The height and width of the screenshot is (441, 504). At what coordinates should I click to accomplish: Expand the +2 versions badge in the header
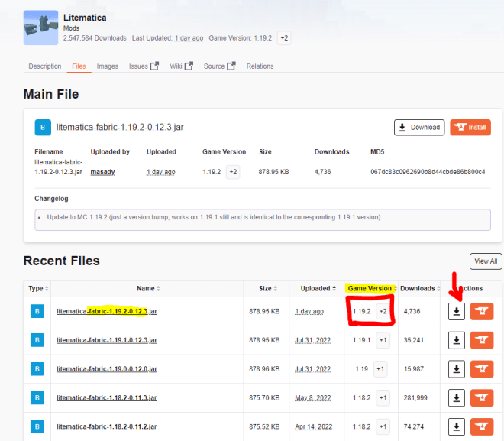tap(284, 38)
